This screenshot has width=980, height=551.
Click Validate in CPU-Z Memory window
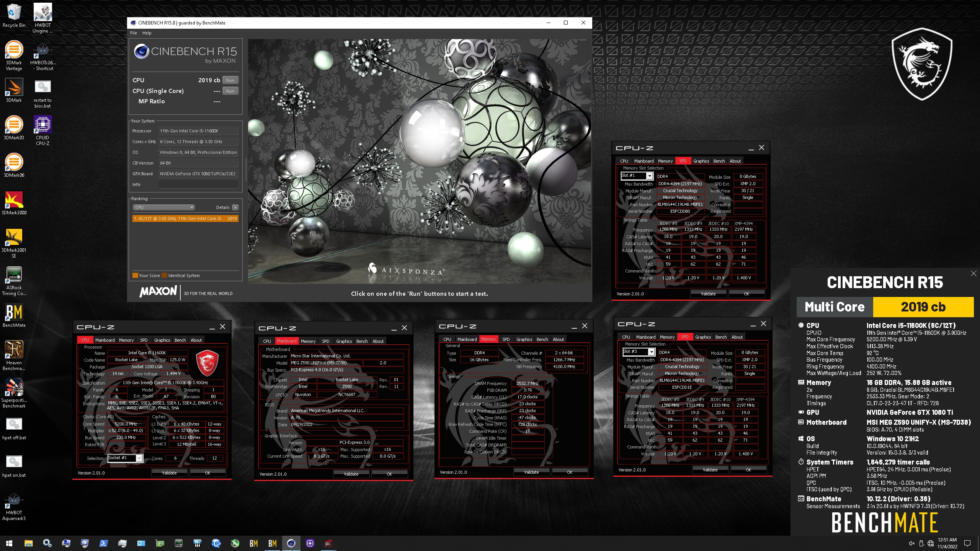(x=531, y=472)
